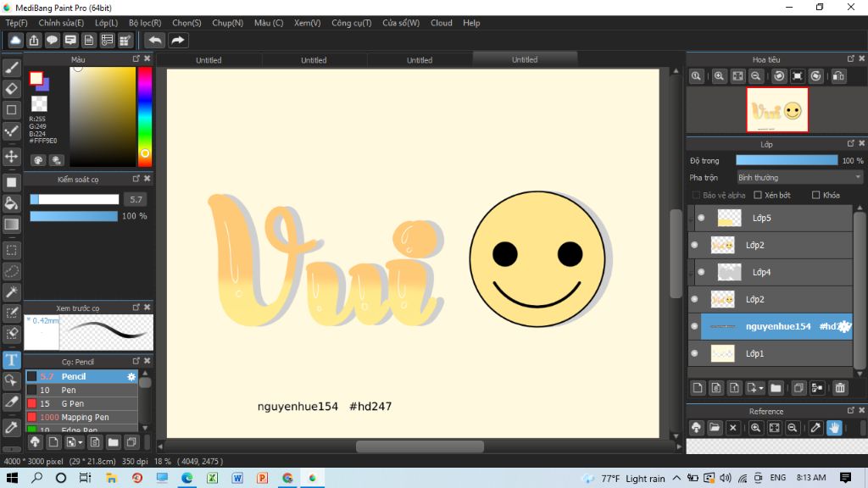Select the Pen brush in list
Viewport: 868px width, 488px height.
tap(81, 390)
